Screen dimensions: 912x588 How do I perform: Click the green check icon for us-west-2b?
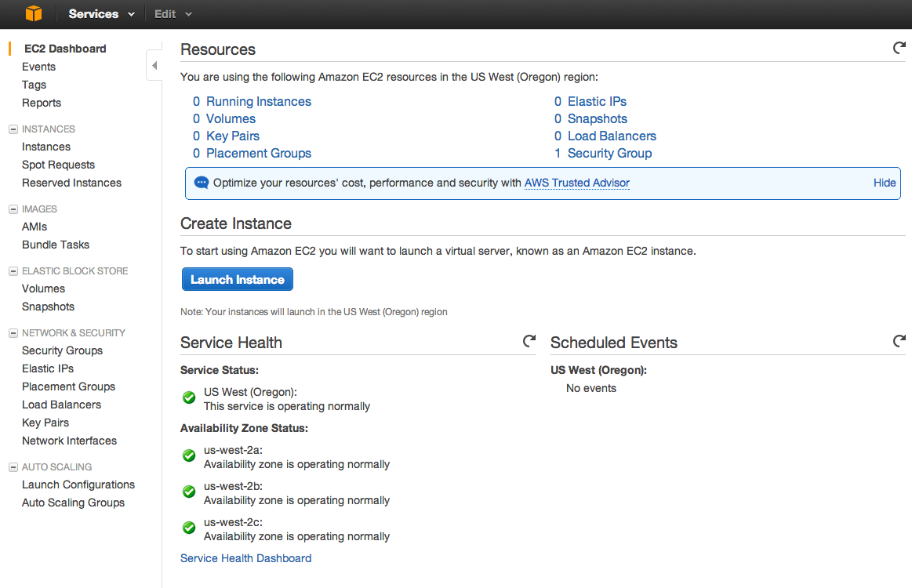click(x=189, y=492)
